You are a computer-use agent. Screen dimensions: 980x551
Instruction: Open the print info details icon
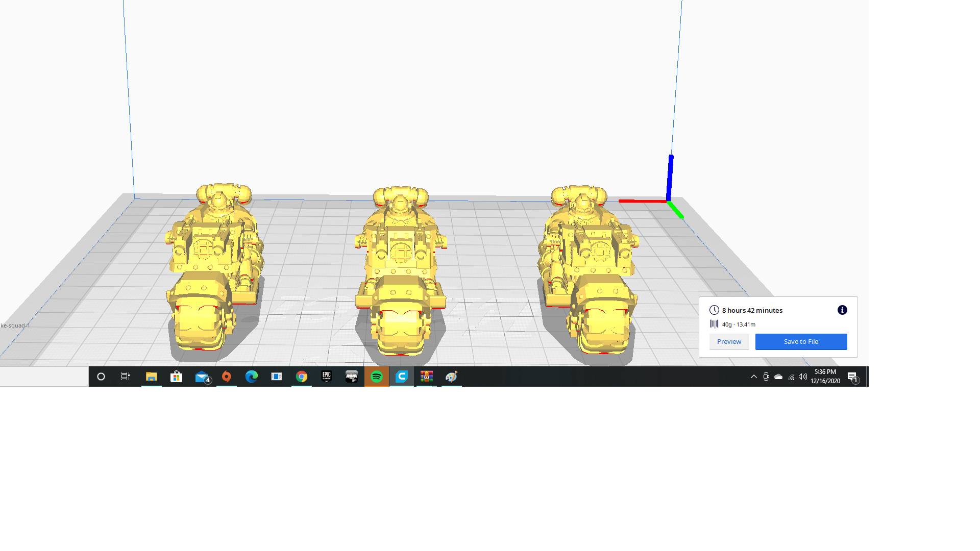842,310
